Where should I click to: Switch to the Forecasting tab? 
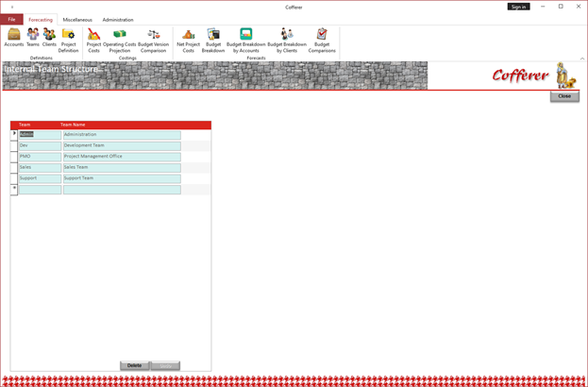point(41,20)
